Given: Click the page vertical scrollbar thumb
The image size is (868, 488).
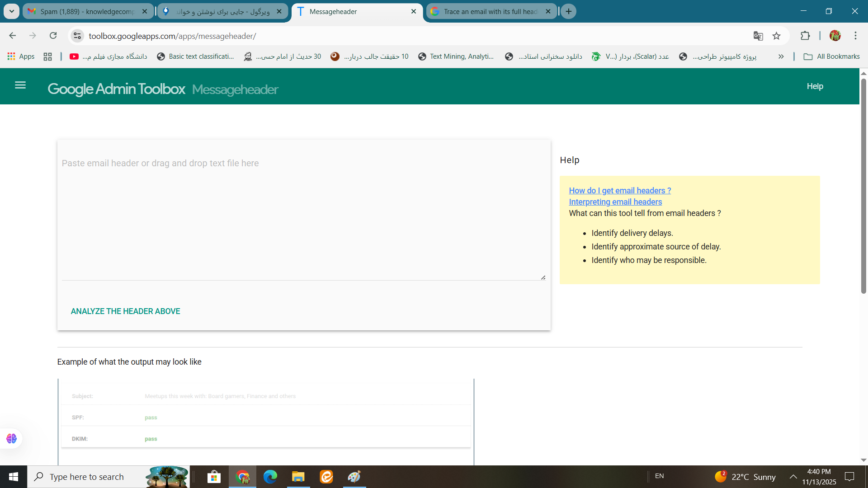Looking at the screenshot, I should [x=863, y=185].
